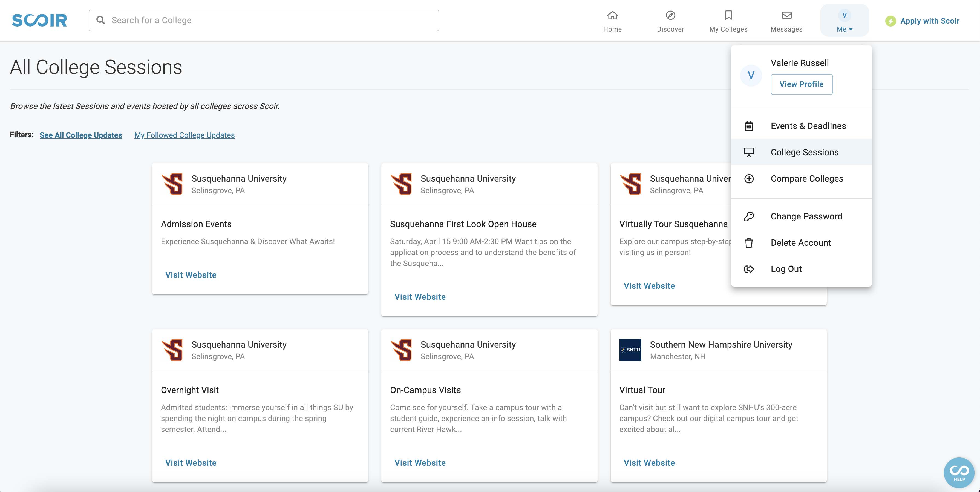Click the Compare Colleges plus icon
Viewport: 980px width, 492px height.
pos(749,179)
